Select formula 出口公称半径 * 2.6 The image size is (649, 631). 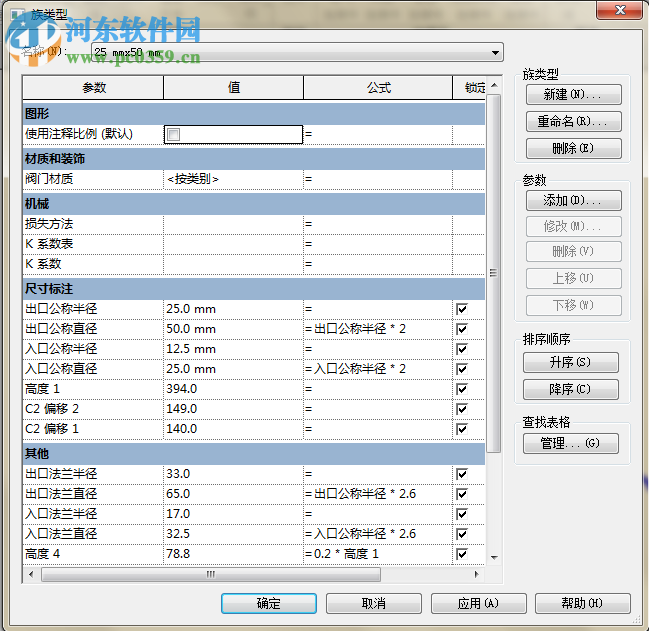point(365,494)
